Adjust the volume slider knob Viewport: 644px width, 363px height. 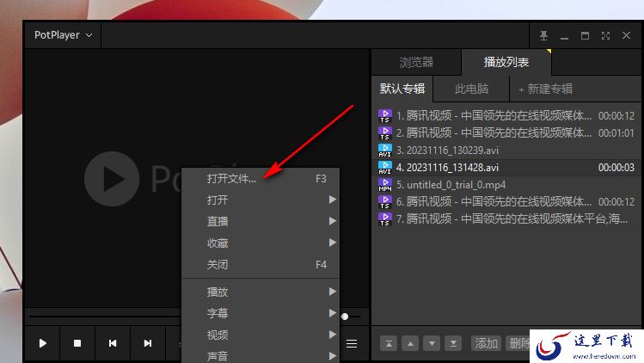click(345, 317)
